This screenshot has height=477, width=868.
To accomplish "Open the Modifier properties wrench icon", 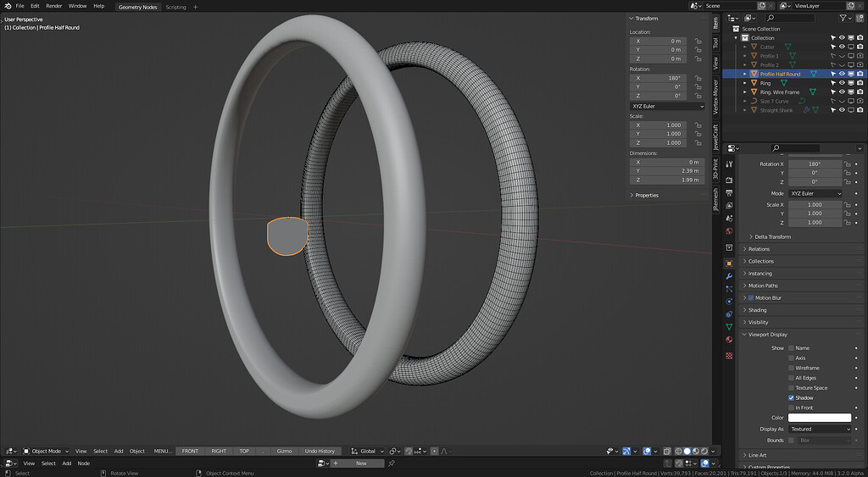I will (729, 276).
